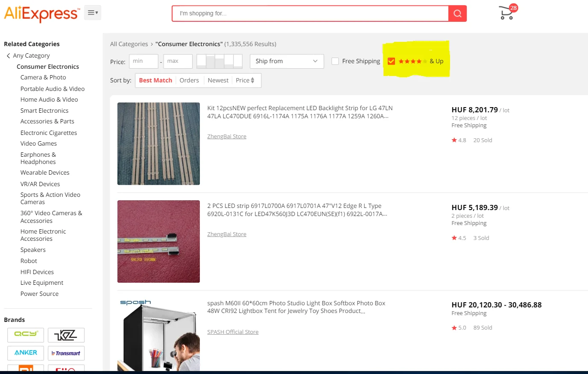The image size is (588, 374).
Task: Open the LED Backlight Strip product thumbnail
Action: 158,143
